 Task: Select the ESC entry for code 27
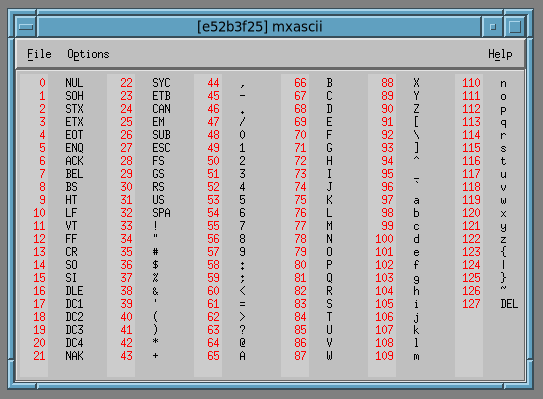coord(161,148)
